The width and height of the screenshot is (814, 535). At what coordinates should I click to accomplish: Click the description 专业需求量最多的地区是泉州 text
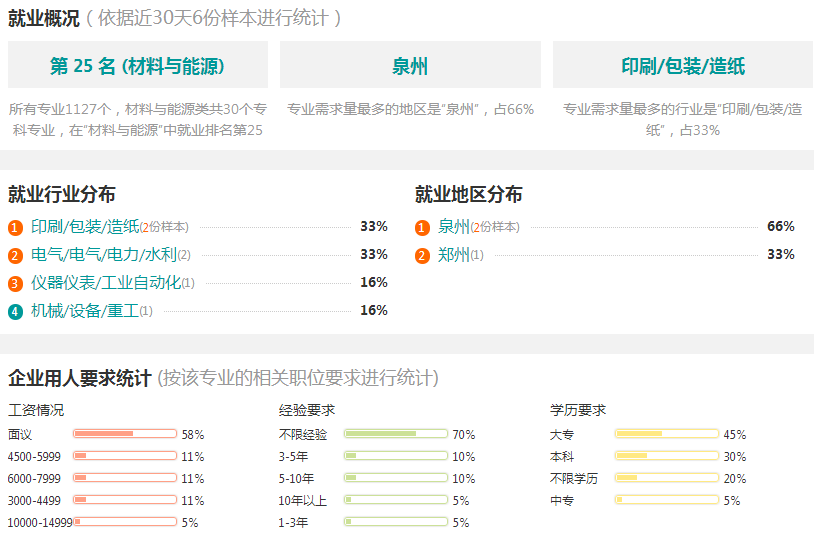tap(410, 109)
